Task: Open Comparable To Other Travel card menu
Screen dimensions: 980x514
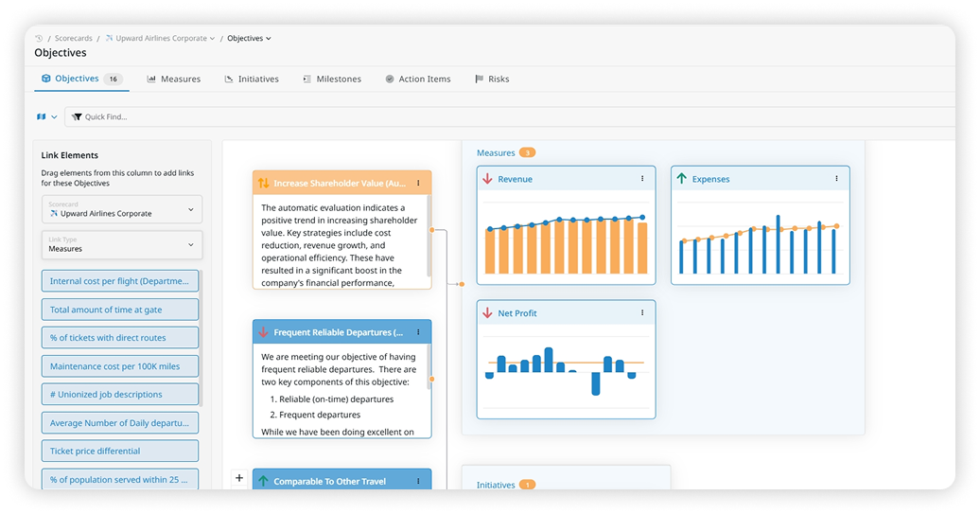Action: click(419, 481)
